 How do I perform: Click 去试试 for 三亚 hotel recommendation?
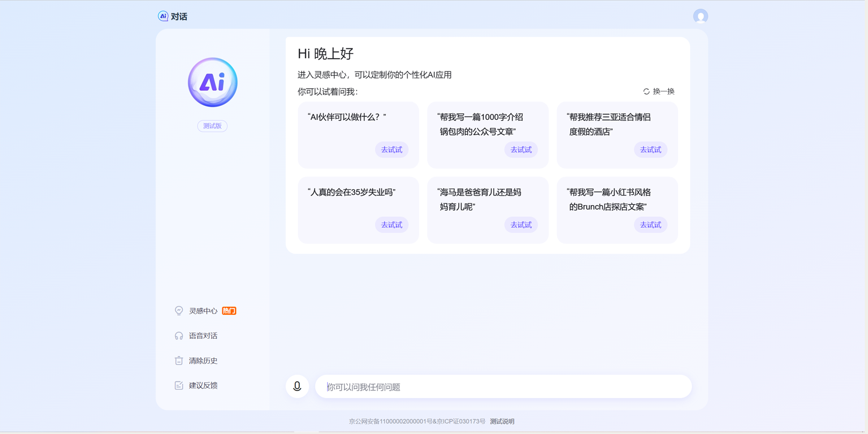pyautogui.click(x=650, y=150)
